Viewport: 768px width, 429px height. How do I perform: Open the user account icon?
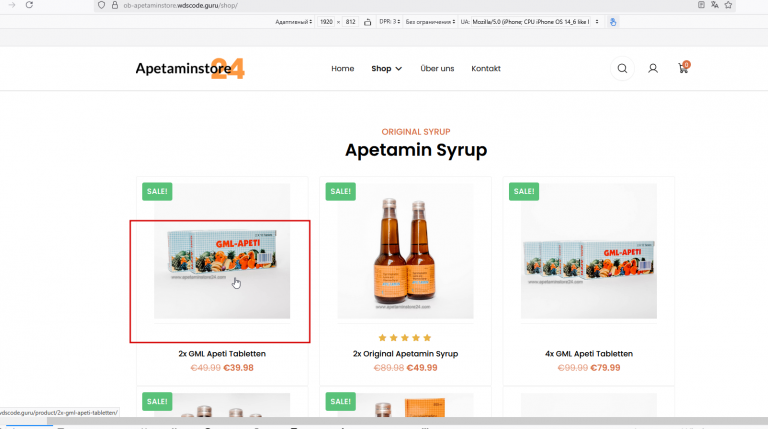(653, 69)
